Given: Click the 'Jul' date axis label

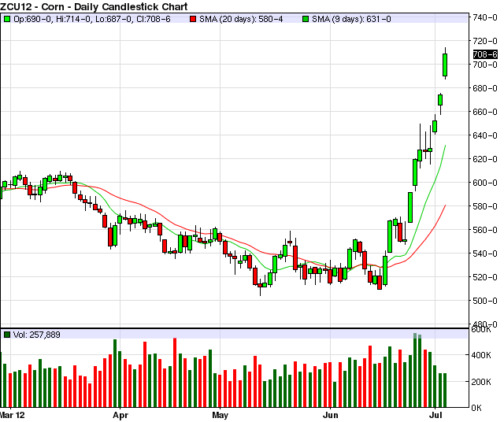Looking at the screenshot, I should [x=435, y=415].
